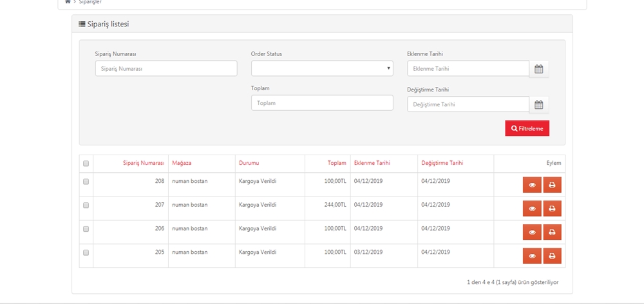Click Kargoya Verildi status of order 206
This screenshot has height=304, width=644.
[x=258, y=229]
